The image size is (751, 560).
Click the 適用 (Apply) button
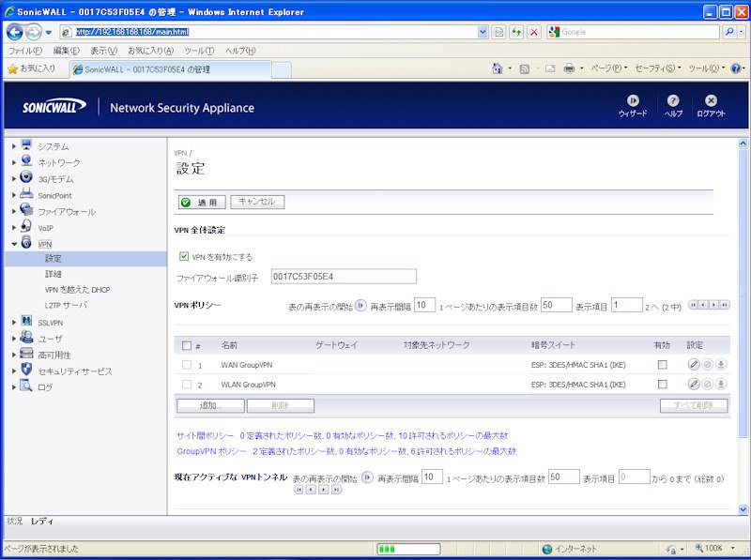click(202, 202)
